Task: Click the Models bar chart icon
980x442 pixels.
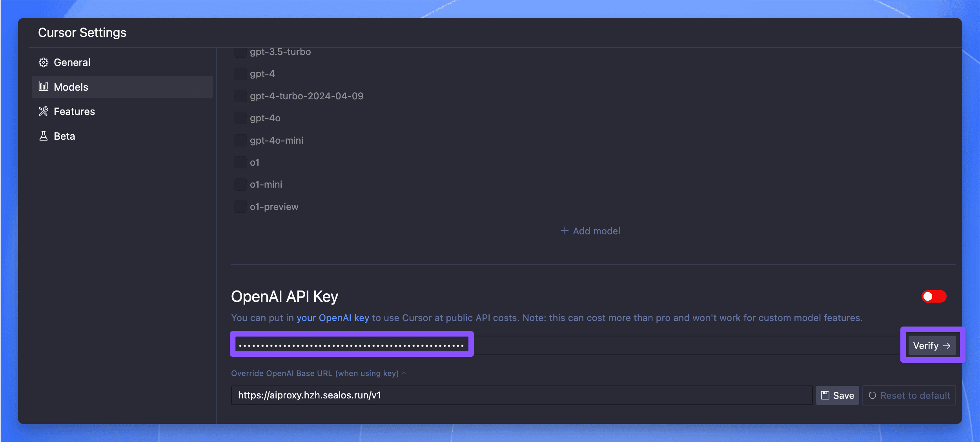Action: [x=44, y=86]
